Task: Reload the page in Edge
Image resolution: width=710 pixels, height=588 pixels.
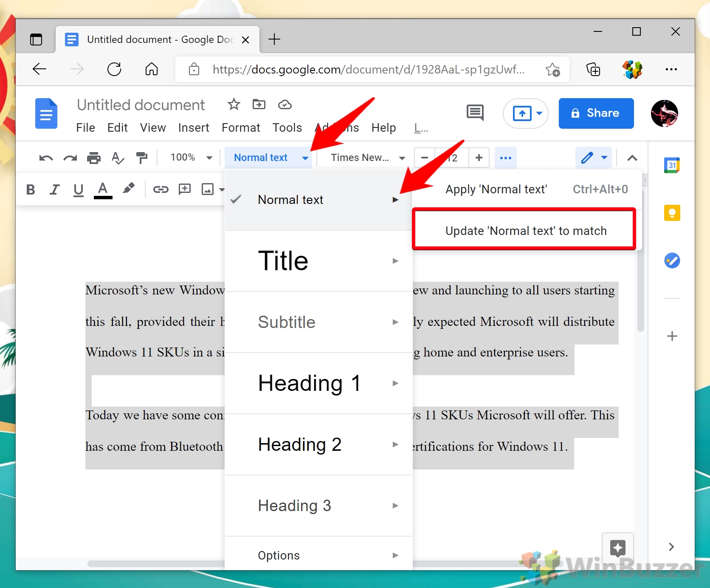Action: tap(114, 69)
